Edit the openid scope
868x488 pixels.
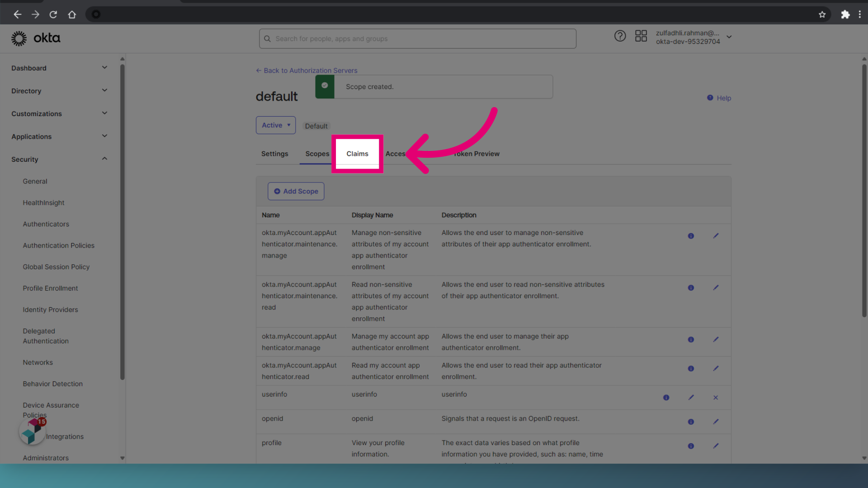pyautogui.click(x=716, y=422)
